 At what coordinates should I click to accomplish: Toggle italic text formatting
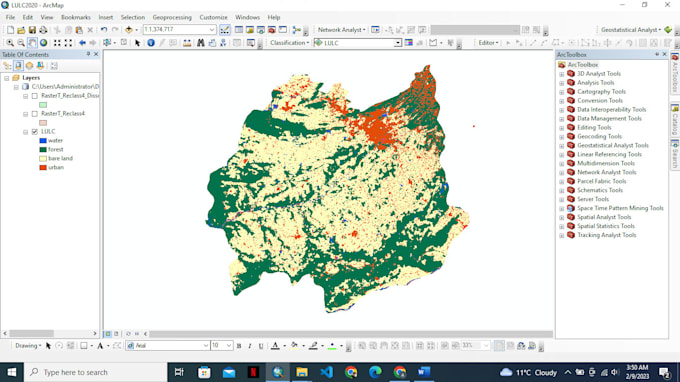(250, 346)
